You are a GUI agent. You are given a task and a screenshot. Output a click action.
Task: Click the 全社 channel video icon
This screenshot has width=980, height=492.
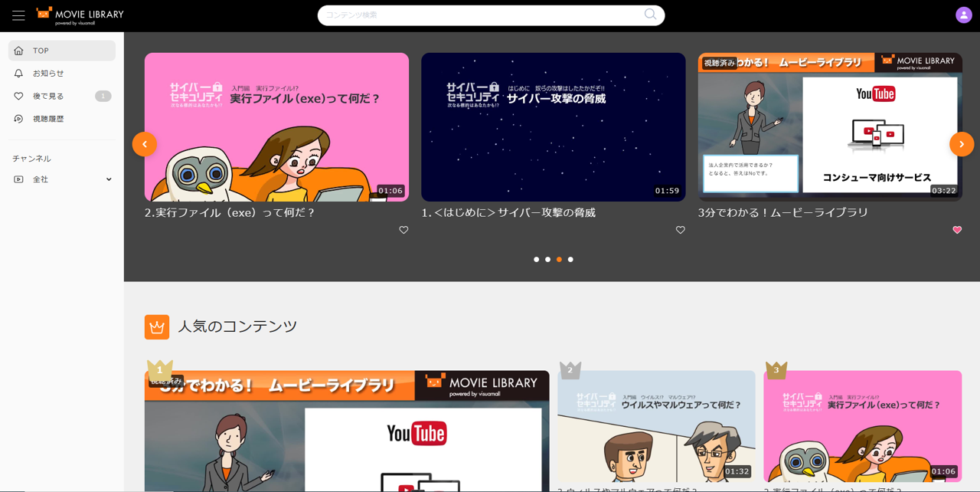tap(18, 179)
